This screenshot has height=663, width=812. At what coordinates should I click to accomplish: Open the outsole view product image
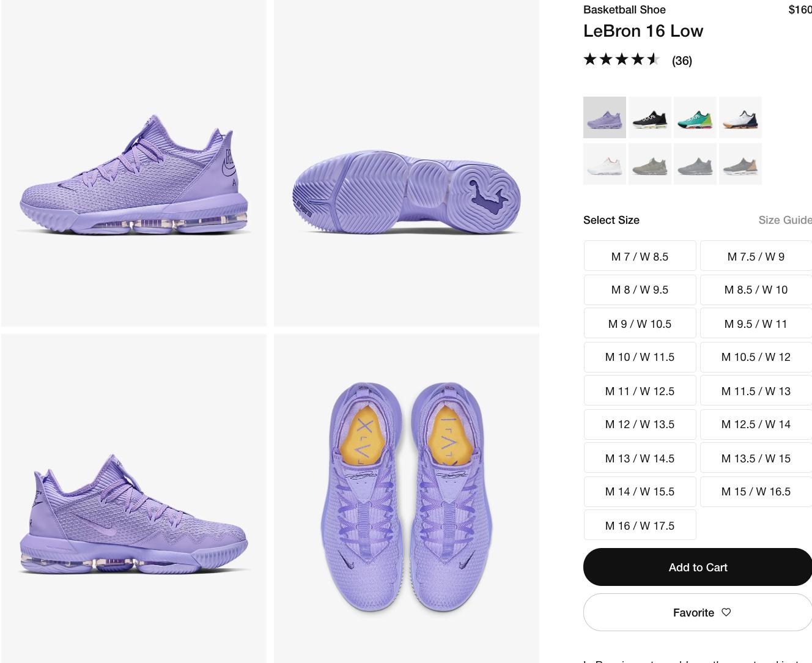[x=407, y=163]
